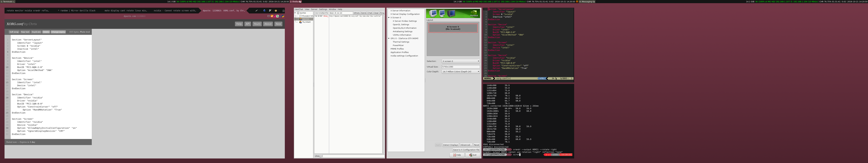Click the orange chart bookmark icon
This screenshot has width=868, height=163.
tap(272, 16)
